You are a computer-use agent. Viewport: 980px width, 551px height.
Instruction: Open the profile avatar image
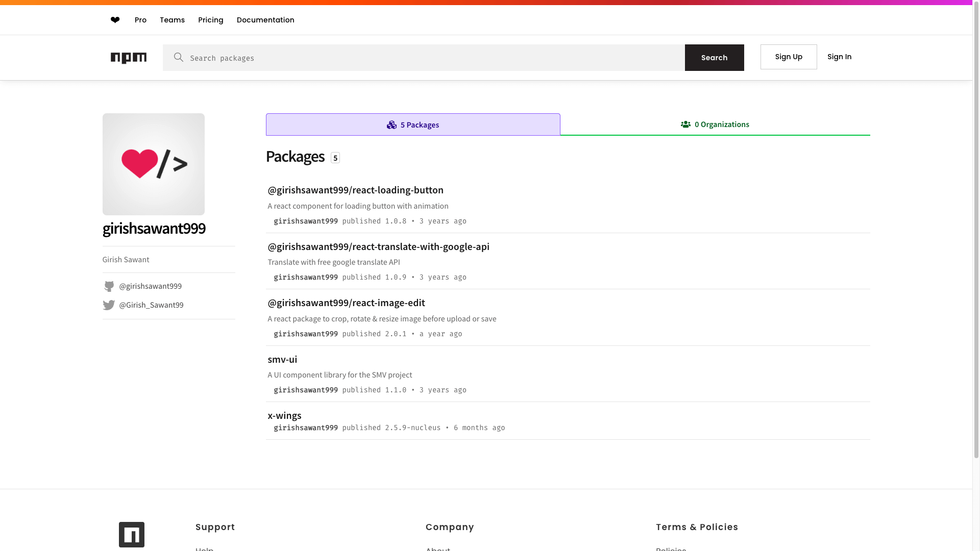click(x=153, y=164)
